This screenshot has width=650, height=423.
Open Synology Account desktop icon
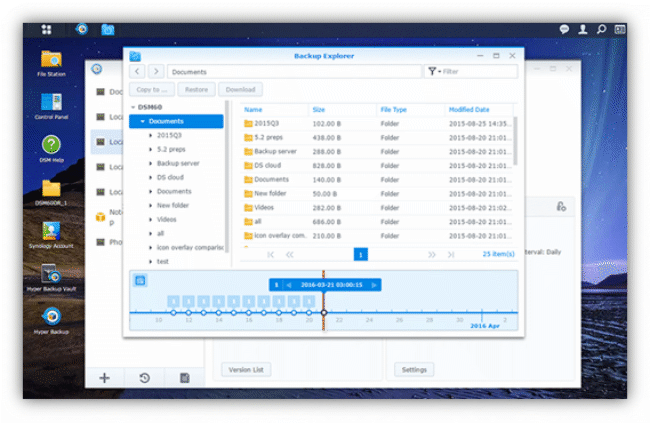point(51,235)
